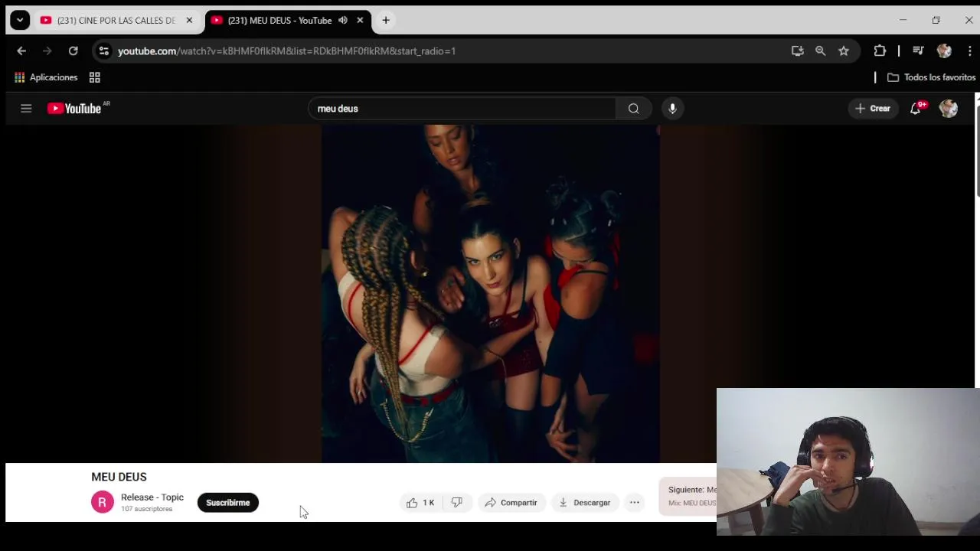
Task: Click the search box containing meu deus
Action: tap(462, 109)
